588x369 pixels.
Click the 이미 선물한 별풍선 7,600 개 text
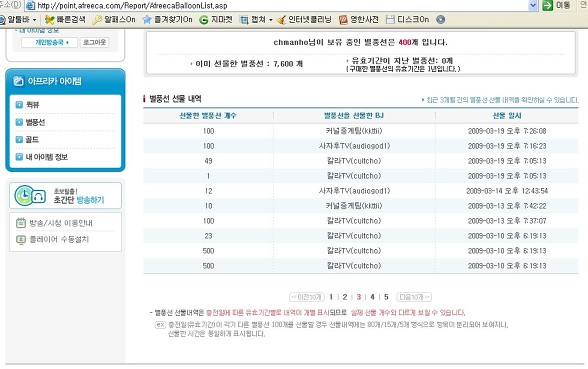tap(249, 64)
